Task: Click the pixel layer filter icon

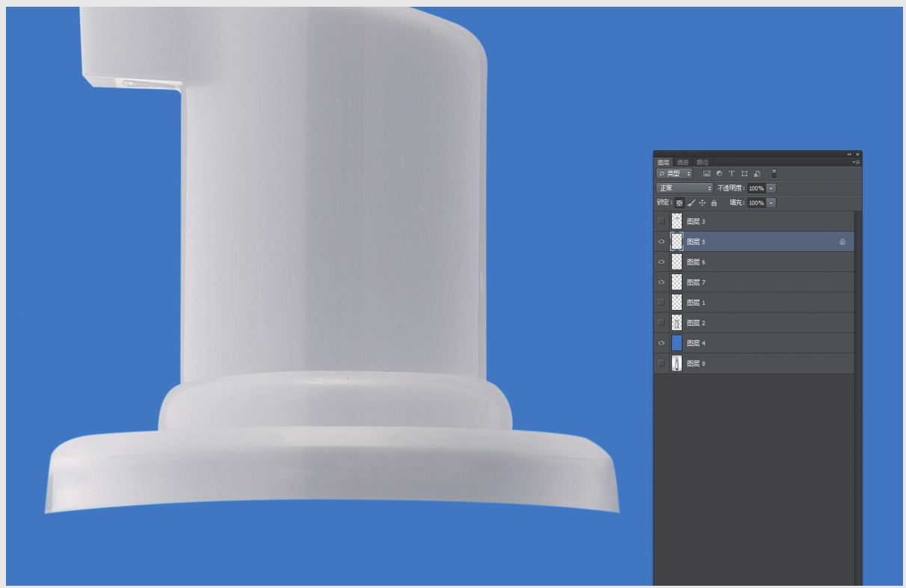Action: (x=706, y=173)
